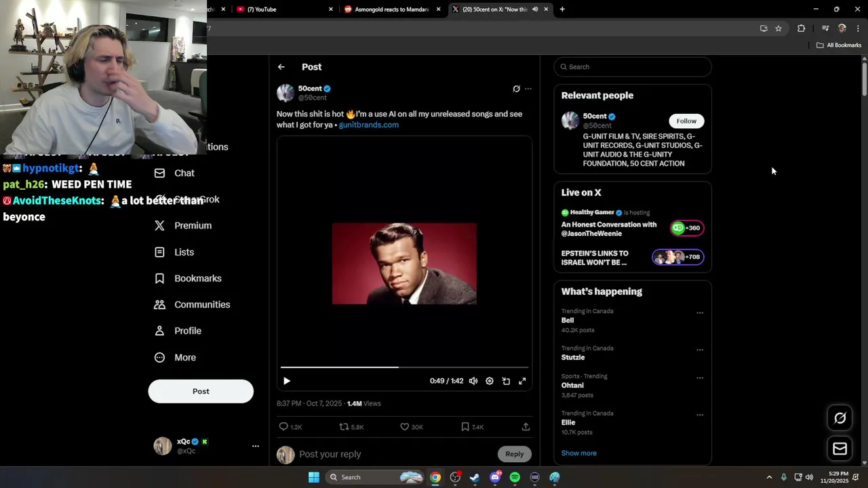
Task: Click Show more under What's happening
Action: point(579,453)
